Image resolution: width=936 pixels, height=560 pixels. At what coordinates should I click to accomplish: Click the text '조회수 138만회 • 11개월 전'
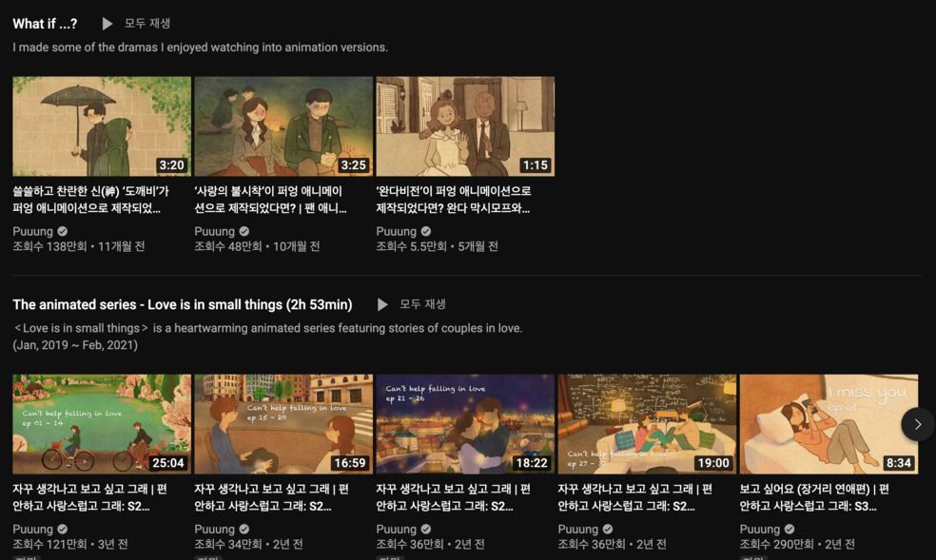click(x=79, y=246)
